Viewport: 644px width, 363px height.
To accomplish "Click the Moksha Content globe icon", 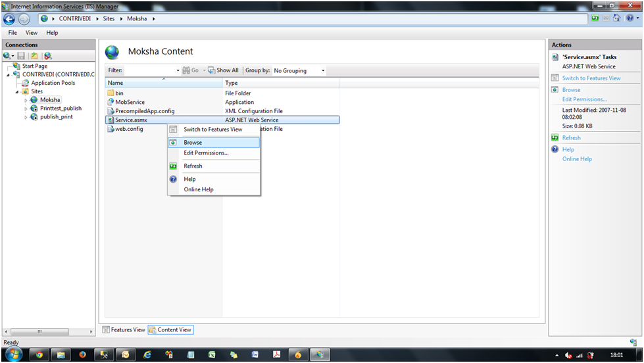I will [x=112, y=52].
